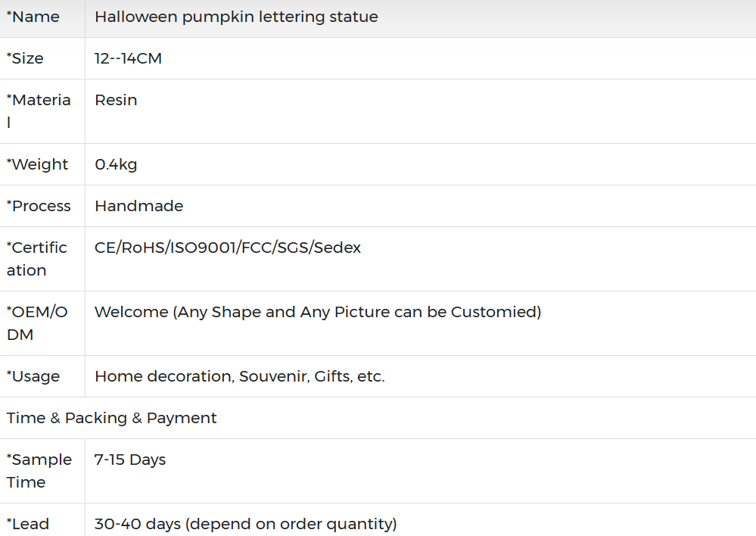Click the "*Size" row label

point(26,58)
